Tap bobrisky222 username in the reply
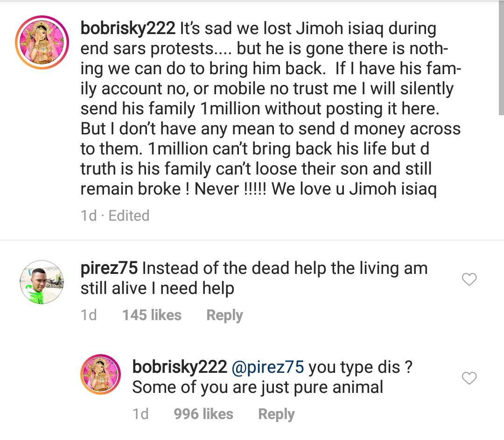 click(x=180, y=367)
